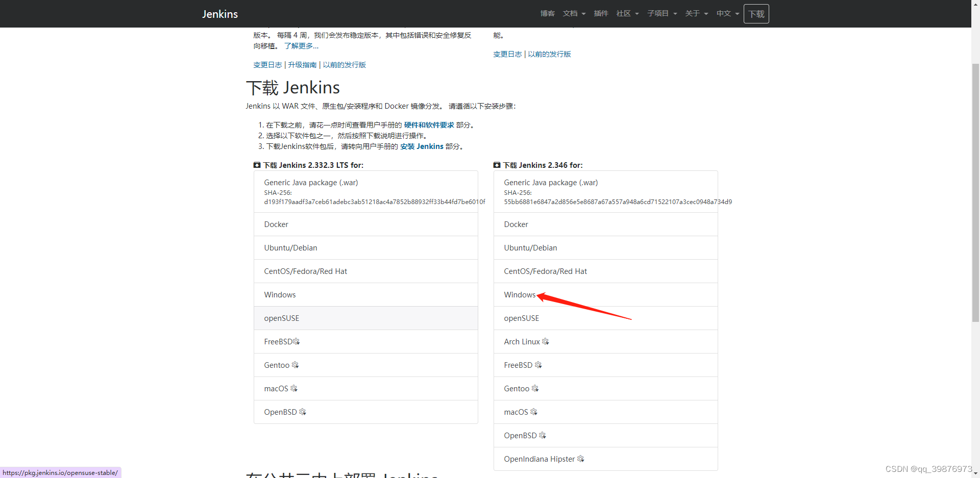Expand the 社区 dropdown menu

tap(627, 13)
